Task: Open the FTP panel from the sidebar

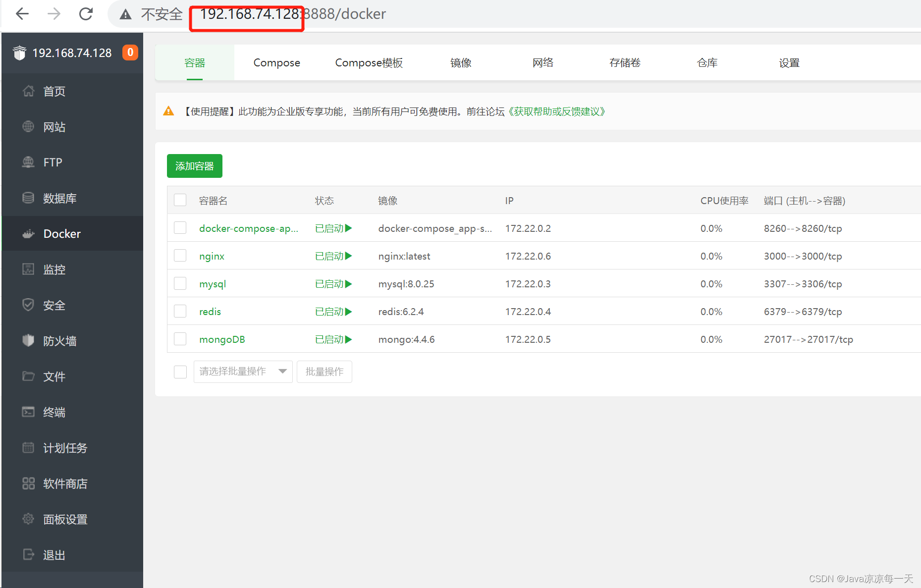Action: tap(52, 162)
